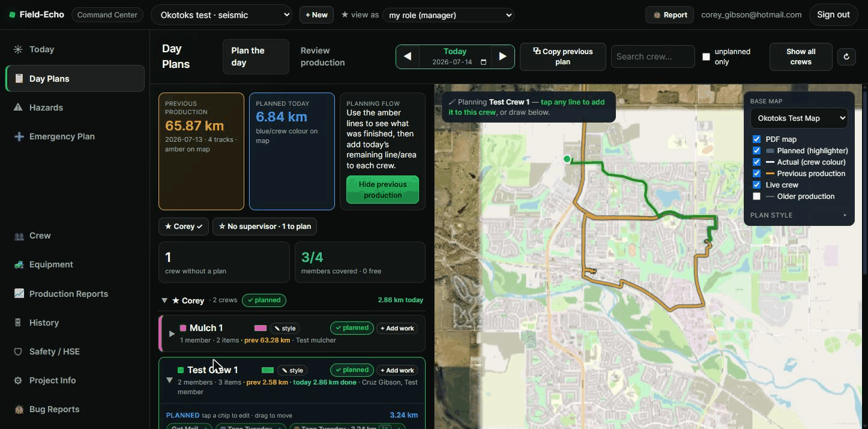Switch to Review production tab

click(323, 56)
